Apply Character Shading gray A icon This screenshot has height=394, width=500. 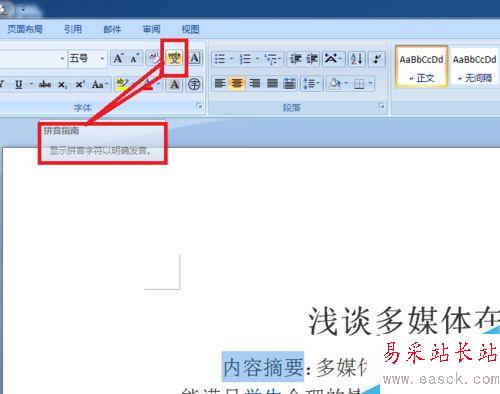tap(175, 84)
